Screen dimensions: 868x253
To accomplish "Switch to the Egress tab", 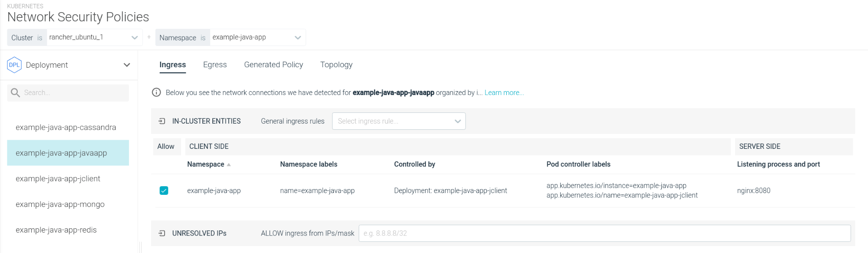I will (215, 65).
